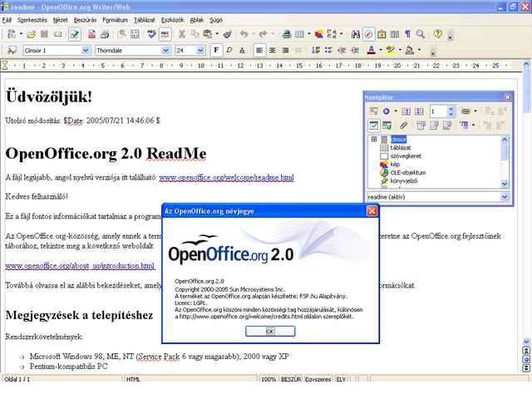
Task: Click Navigator page number field
Action: (438, 111)
